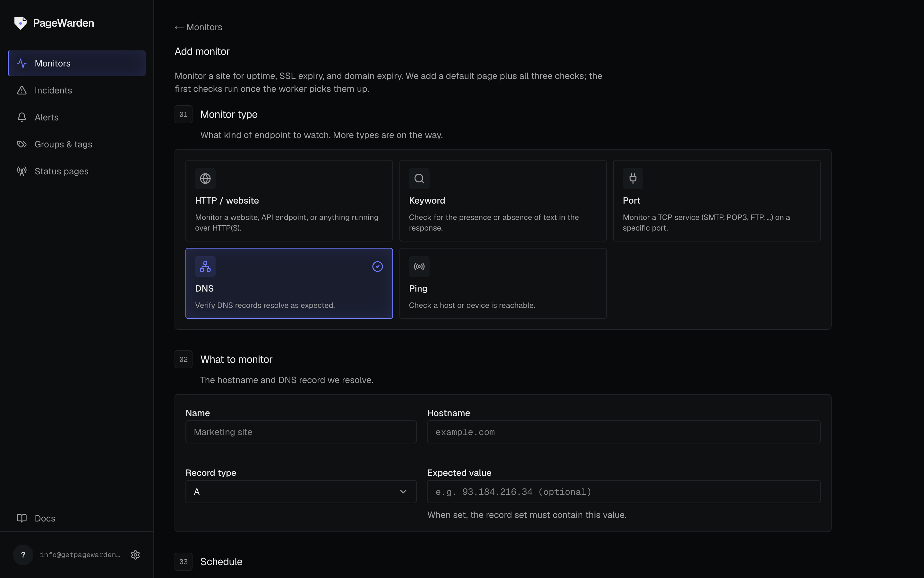Click the Docs book icon
The width and height of the screenshot is (924, 578).
[x=22, y=518]
